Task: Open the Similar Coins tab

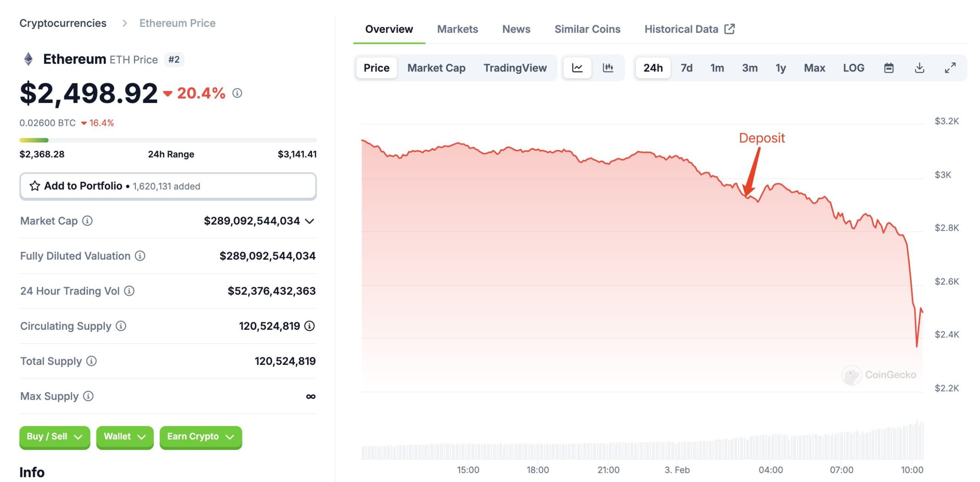Action: click(x=587, y=29)
